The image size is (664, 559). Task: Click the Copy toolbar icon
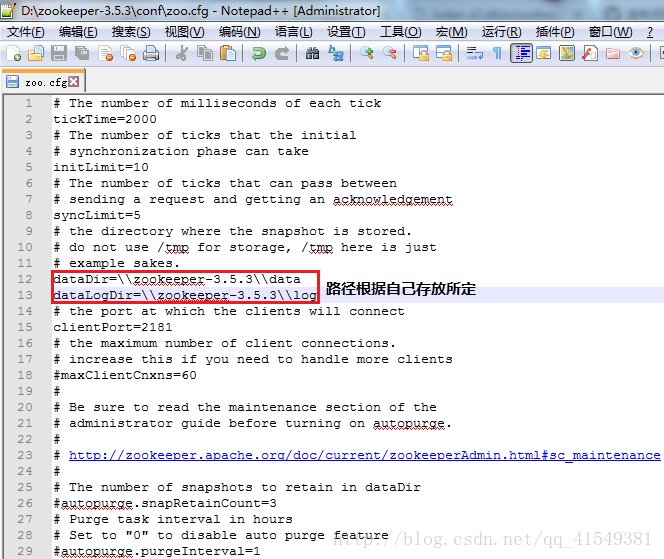tap(205, 53)
